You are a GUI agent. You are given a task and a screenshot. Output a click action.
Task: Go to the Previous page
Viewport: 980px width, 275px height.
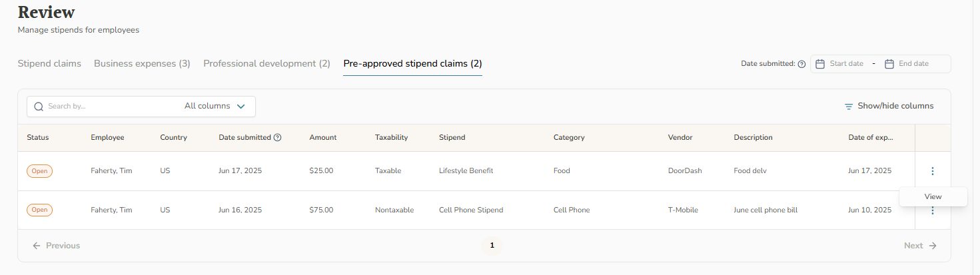pyautogui.click(x=56, y=246)
